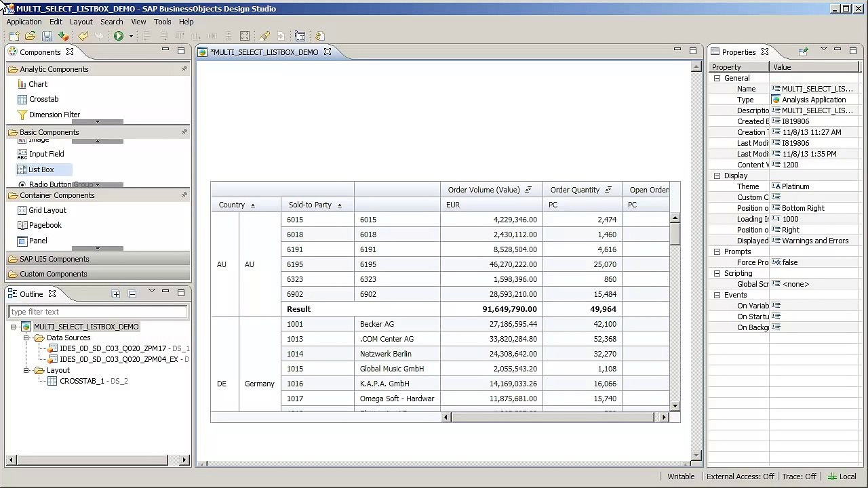This screenshot has height=488, width=868.
Task: Select the Chart component
Action: point(32,84)
